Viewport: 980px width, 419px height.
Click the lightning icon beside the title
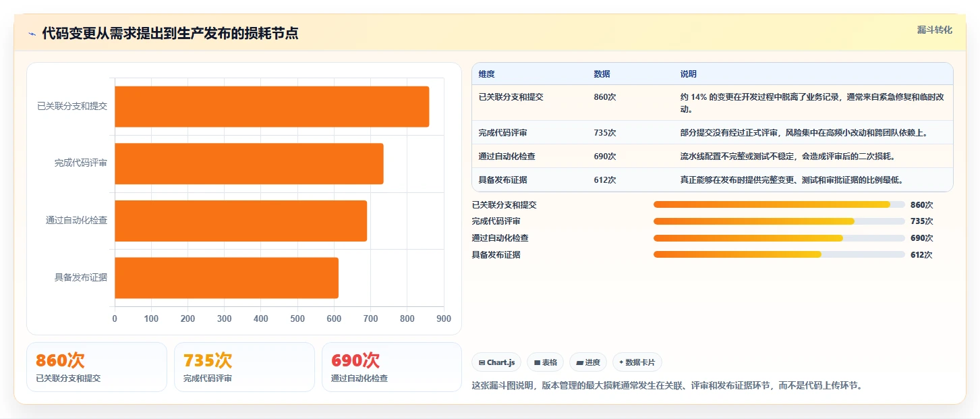tap(32, 34)
